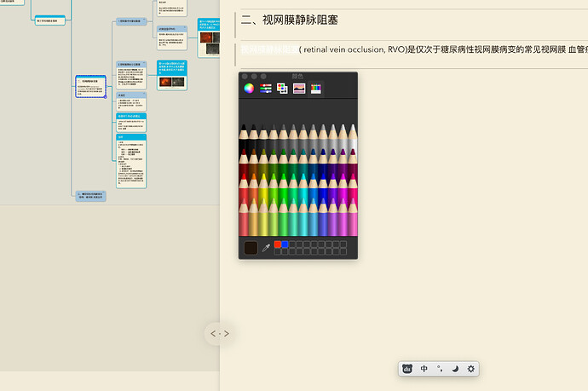The image size is (588, 391).
Task: Switch to the color sliders tab
Action: click(266, 89)
